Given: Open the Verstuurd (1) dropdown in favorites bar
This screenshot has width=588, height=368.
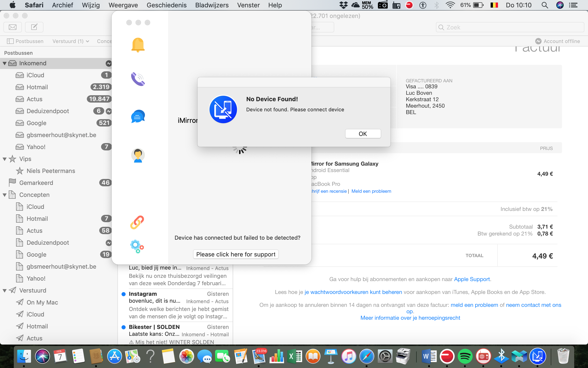Looking at the screenshot, I should [71, 41].
